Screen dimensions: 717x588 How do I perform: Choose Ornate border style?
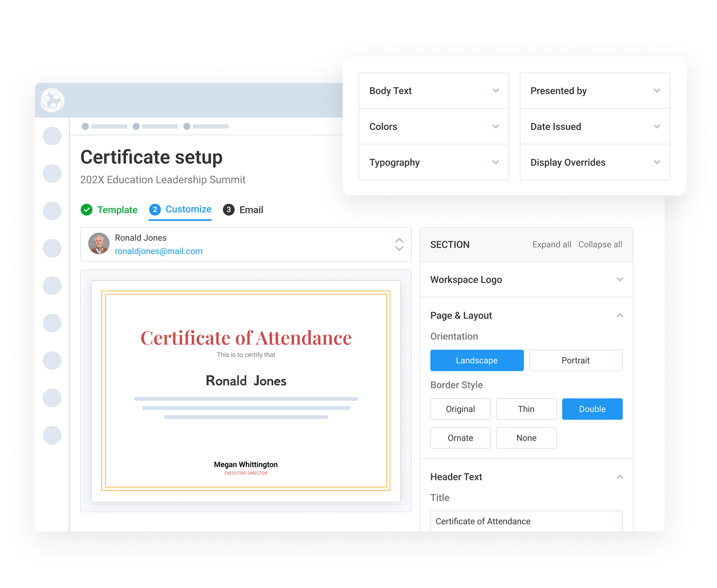click(x=460, y=438)
